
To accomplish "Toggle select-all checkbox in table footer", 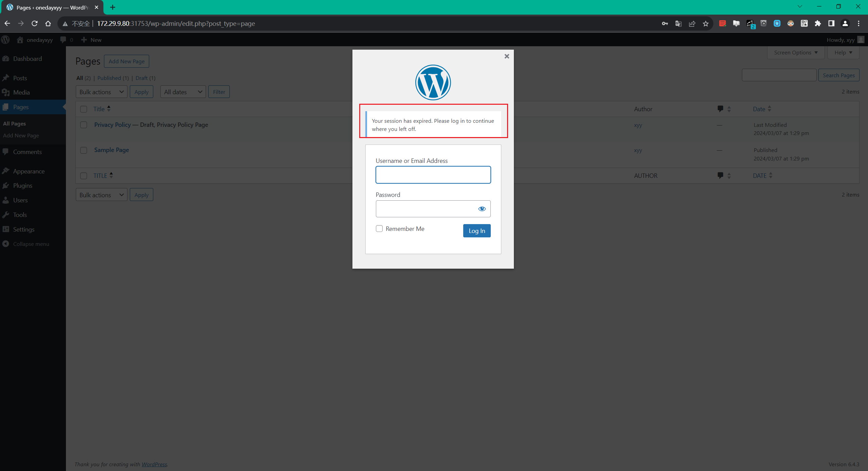I will coord(84,176).
